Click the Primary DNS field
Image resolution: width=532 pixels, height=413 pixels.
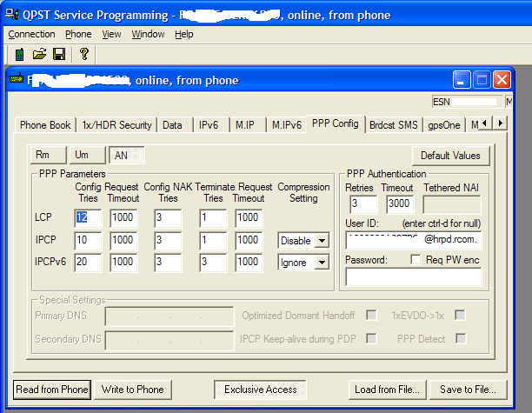170,316
